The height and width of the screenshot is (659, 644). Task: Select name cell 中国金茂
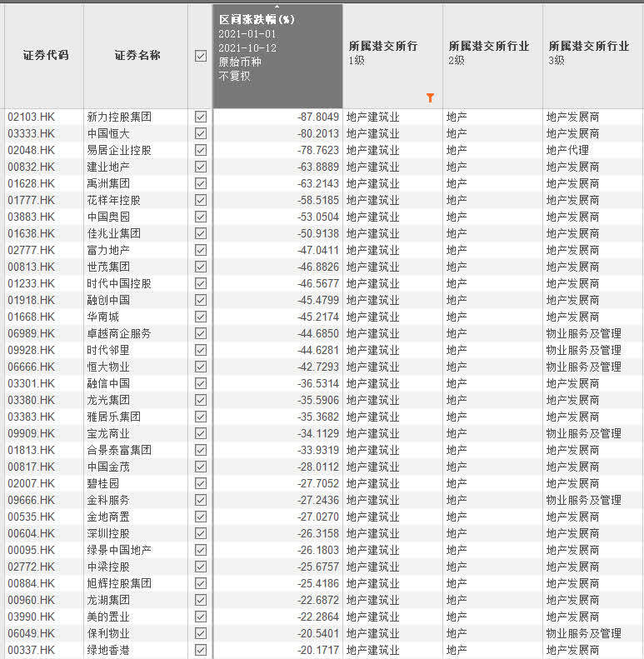(x=108, y=467)
